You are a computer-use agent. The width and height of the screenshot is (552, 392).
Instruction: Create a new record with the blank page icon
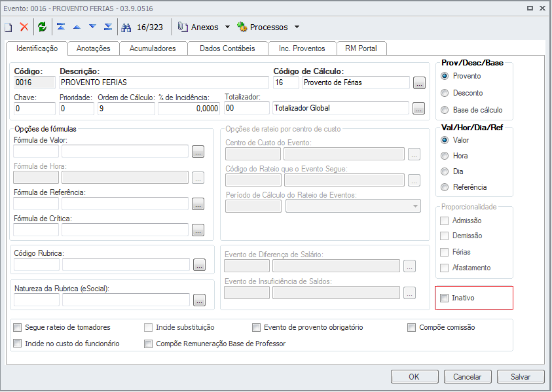click(8, 27)
